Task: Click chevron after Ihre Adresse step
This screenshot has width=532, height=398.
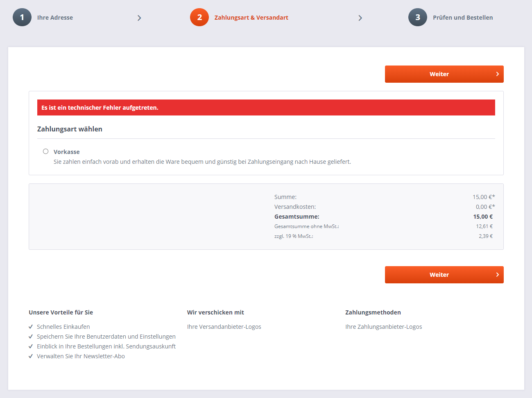Action: tap(139, 18)
